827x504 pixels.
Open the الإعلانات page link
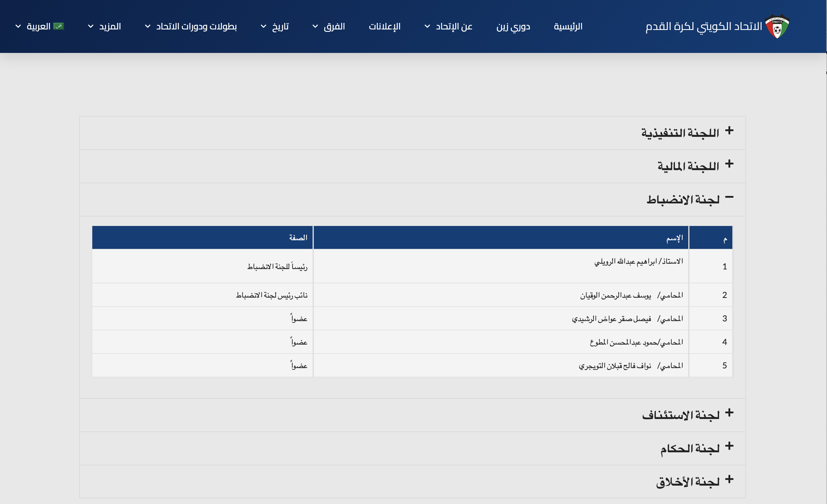point(385,26)
